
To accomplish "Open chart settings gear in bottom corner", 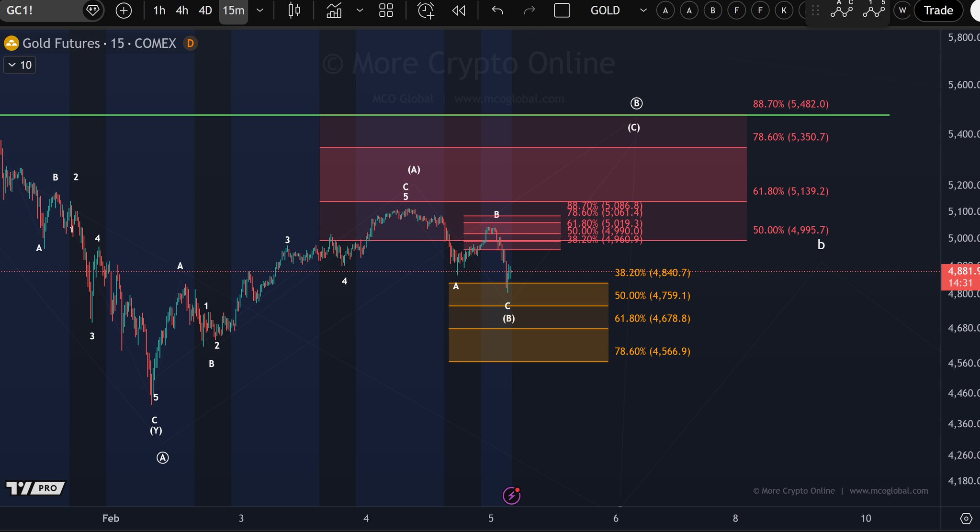I will click(966, 519).
